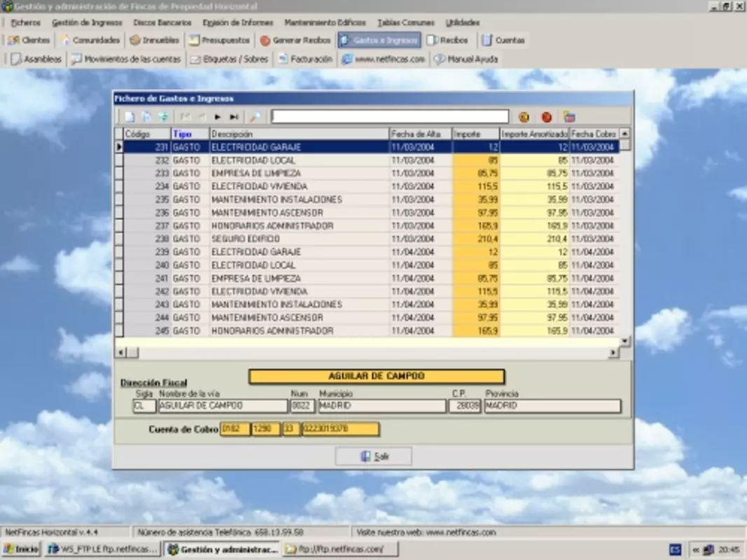Click the Municipio field showing MADRID
The width and height of the screenshot is (747, 560).
click(382, 406)
